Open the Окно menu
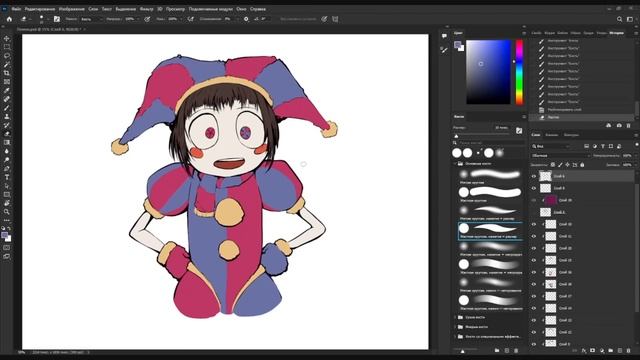This screenshot has height=360, width=640. [x=241, y=9]
